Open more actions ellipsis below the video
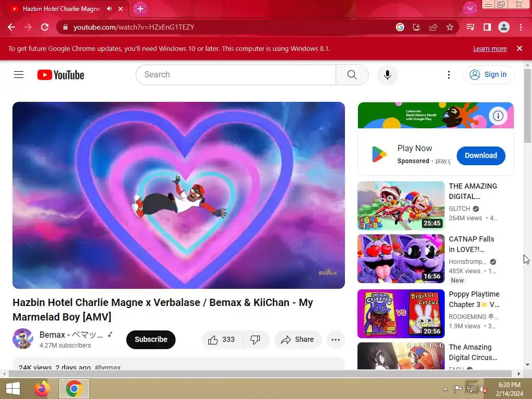 tap(336, 340)
